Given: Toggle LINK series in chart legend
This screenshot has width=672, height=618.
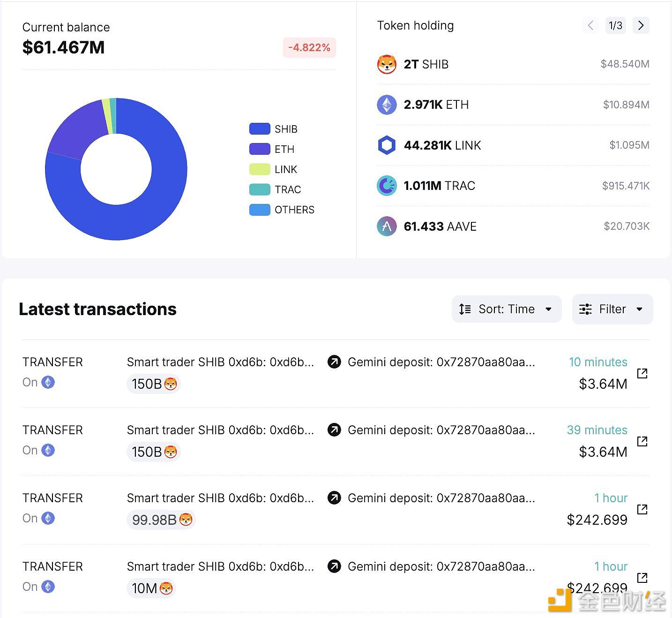Looking at the screenshot, I should (x=260, y=169).
